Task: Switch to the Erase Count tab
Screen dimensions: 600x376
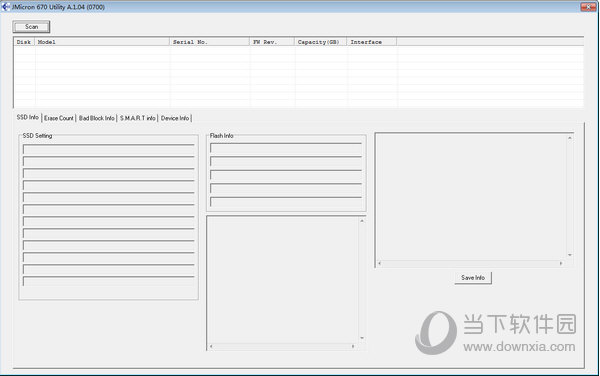Action: (x=59, y=118)
